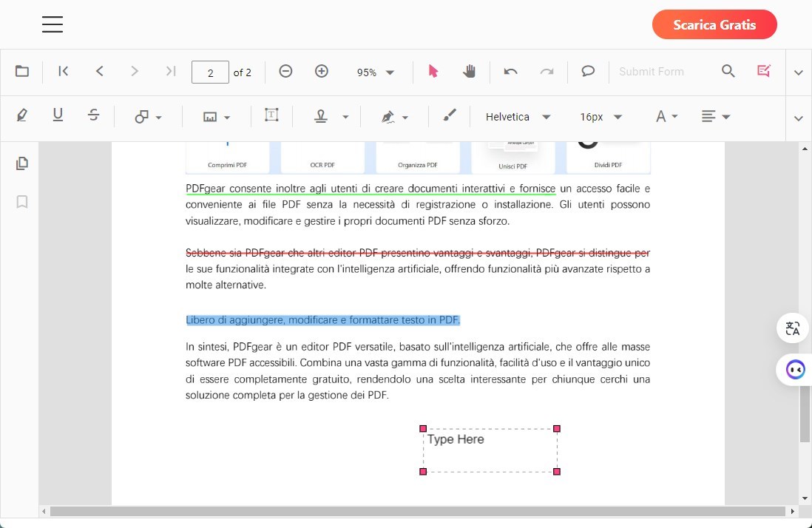The height and width of the screenshot is (528, 812).
Task: Undo the last change
Action: point(510,71)
